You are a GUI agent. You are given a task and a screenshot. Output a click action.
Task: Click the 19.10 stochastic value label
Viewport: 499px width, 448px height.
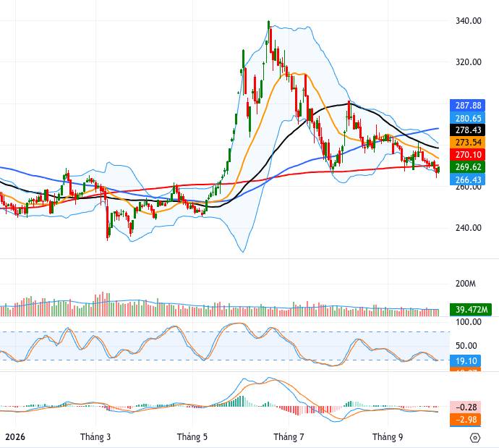point(465,361)
